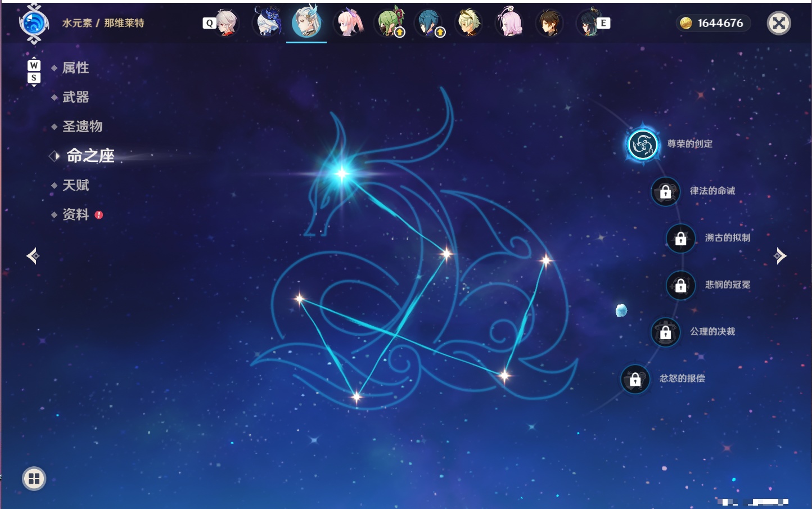Click the bright glowing star in the constellation
Viewport: 812px width, 509px height.
coord(341,173)
